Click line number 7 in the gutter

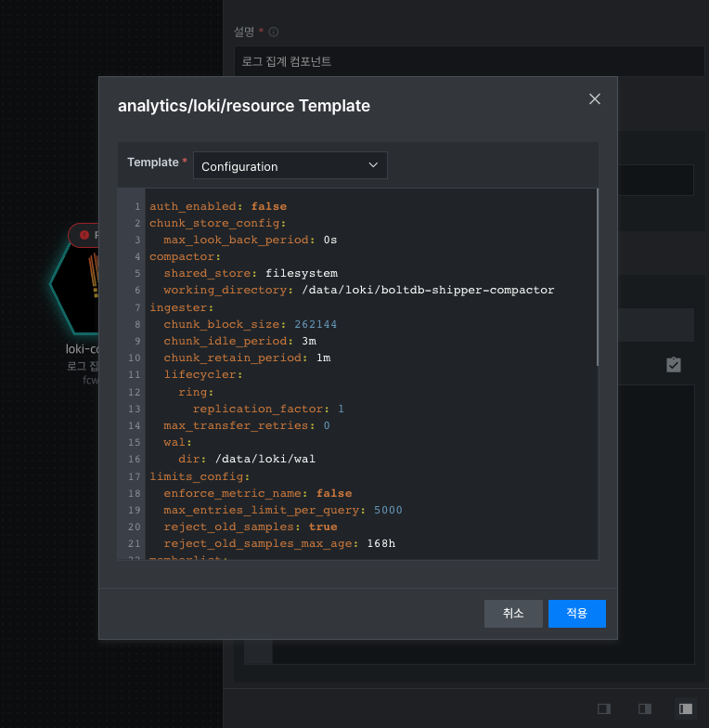click(x=137, y=307)
